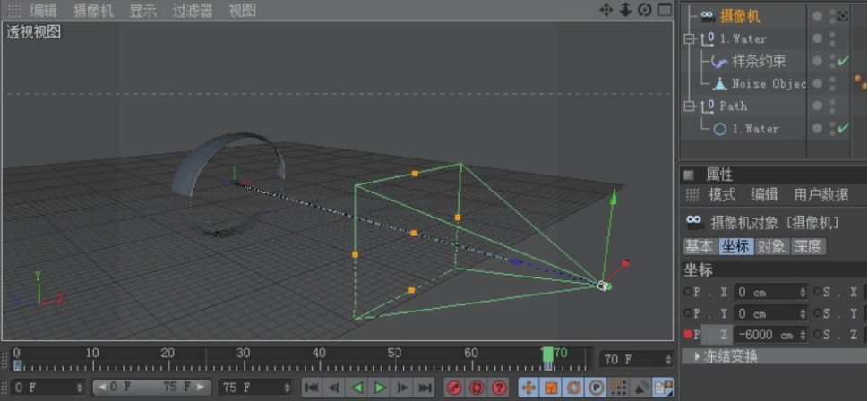Collapse the Path tree node

689,107
